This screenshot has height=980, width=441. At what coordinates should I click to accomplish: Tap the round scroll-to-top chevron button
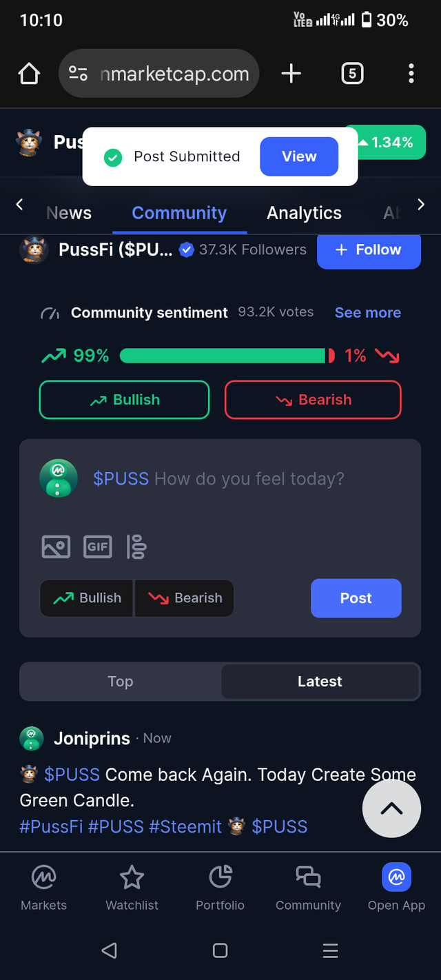(x=391, y=808)
